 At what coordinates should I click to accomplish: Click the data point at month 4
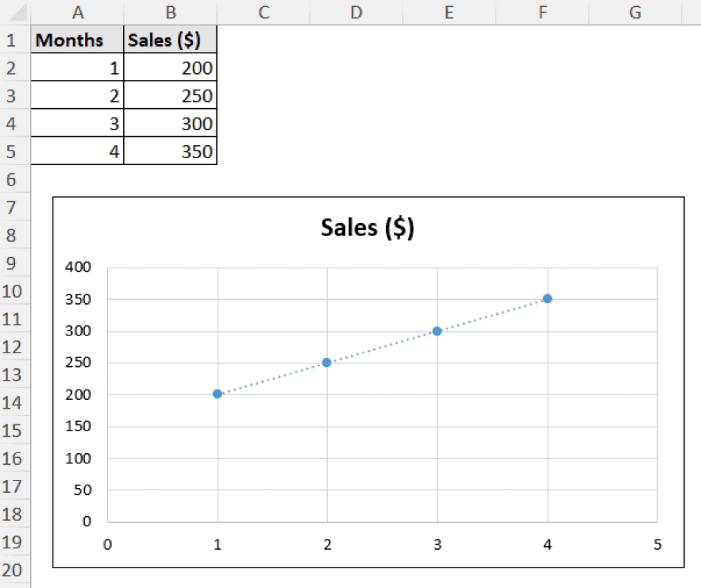[546, 298]
